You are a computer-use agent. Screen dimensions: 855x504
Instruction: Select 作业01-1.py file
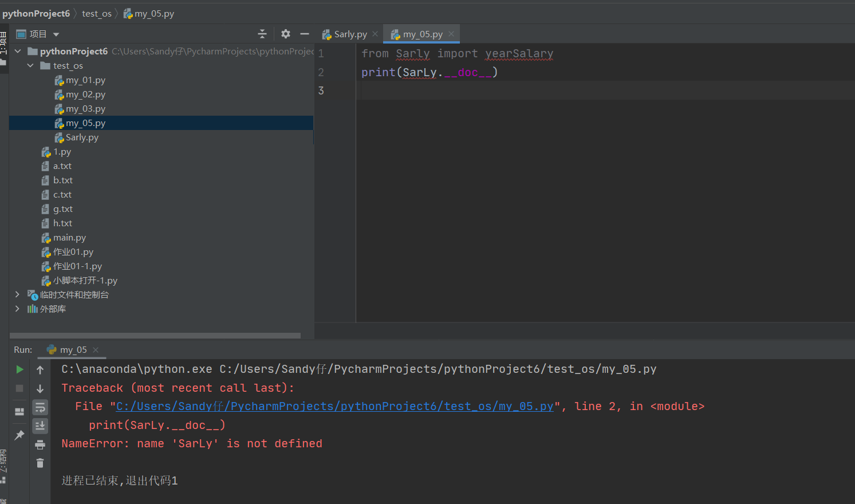77,266
